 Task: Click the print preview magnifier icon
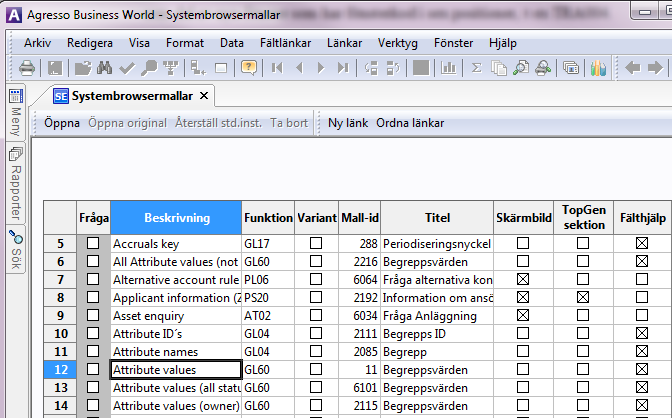pos(521,68)
